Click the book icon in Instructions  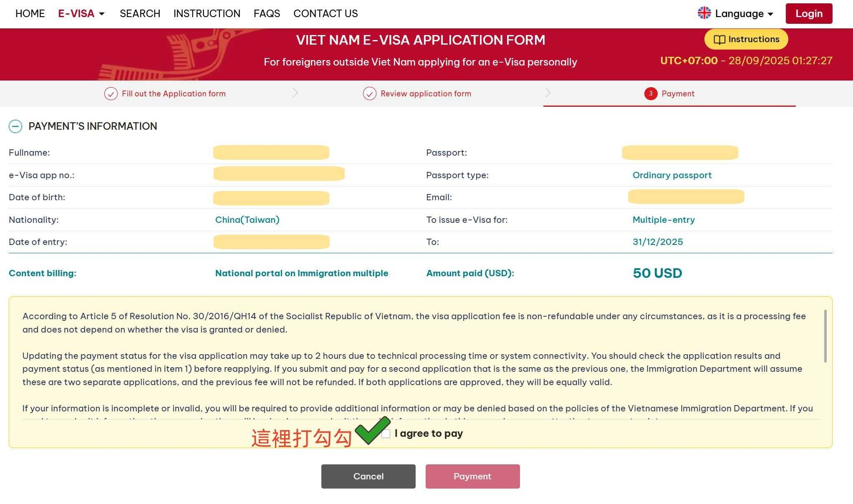click(719, 40)
